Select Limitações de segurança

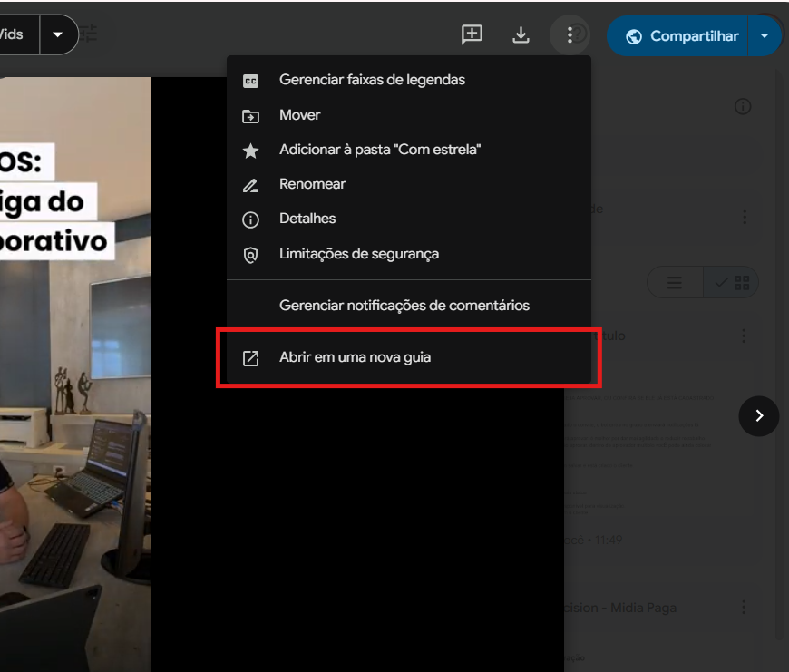tap(358, 254)
